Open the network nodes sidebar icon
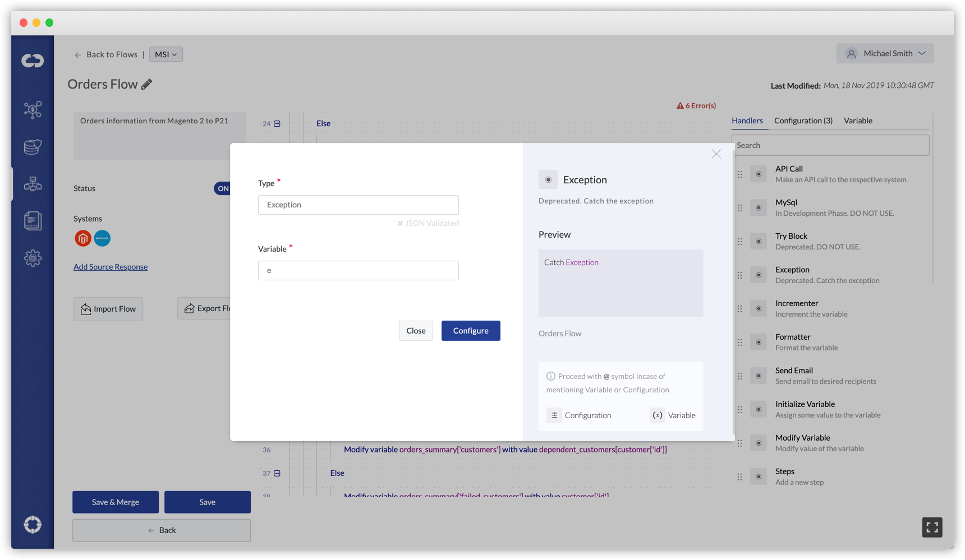This screenshot has width=965, height=560. pos(33,110)
